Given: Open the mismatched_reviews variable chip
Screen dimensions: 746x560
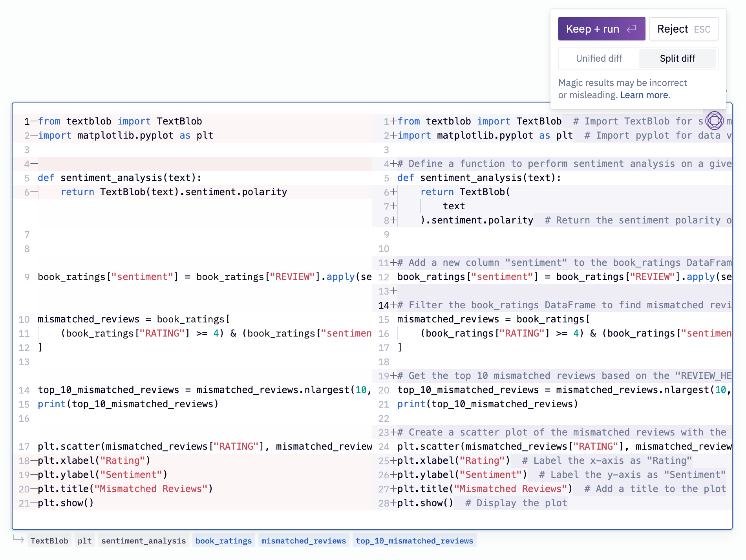Looking at the screenshot, I should click(x=304, y=541).
